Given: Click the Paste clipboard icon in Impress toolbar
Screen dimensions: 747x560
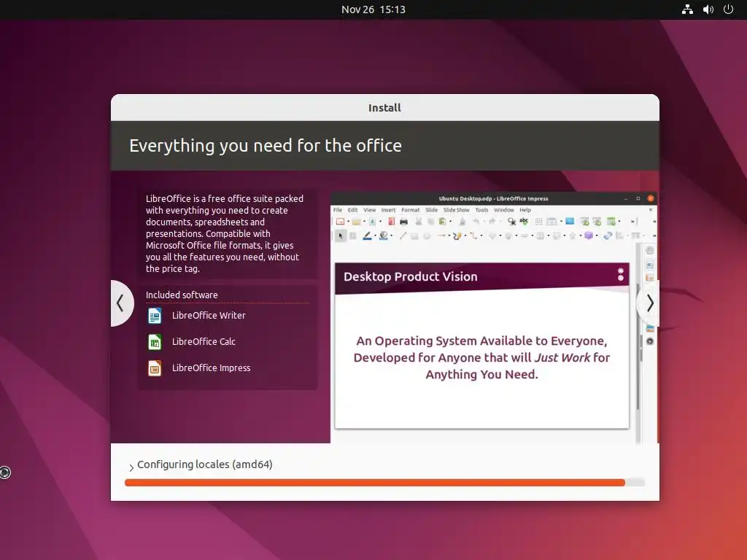Looking at the screenshot, I should [x=443, y=222].
